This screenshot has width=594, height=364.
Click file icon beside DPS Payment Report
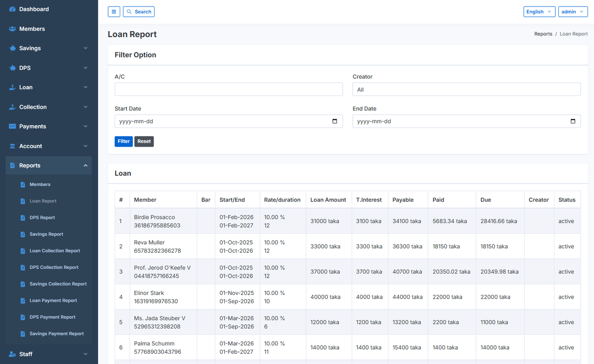pyautogui.click(x=23, y=317)
